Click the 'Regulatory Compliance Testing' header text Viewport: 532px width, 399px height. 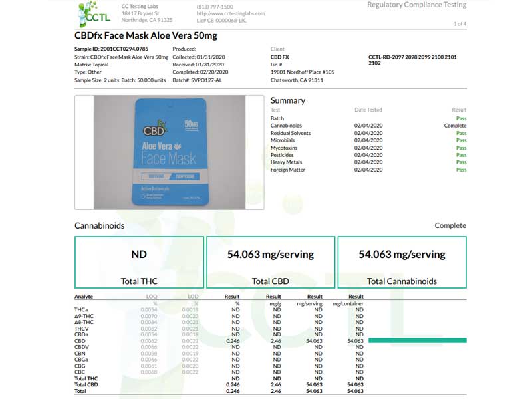point(416,5)
